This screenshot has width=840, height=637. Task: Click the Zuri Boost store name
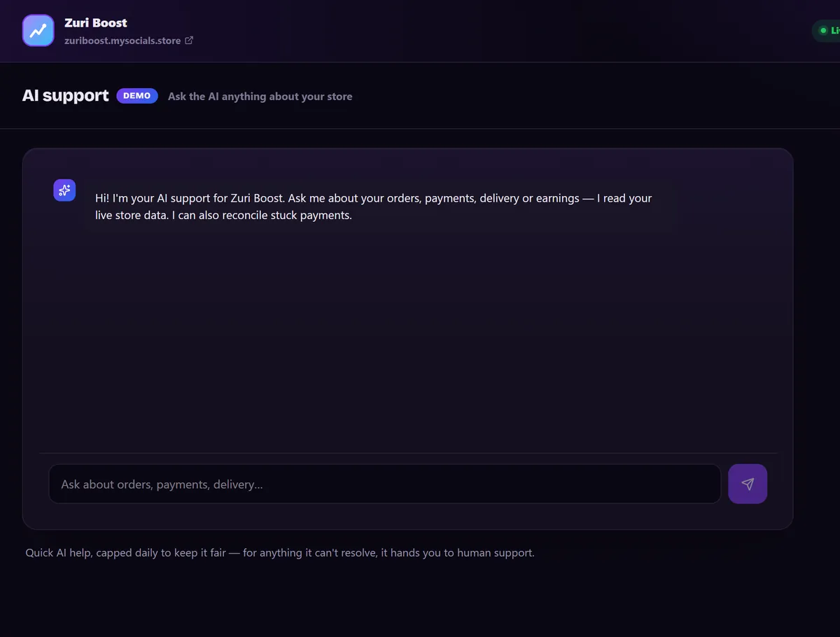(x=96, y=22)
